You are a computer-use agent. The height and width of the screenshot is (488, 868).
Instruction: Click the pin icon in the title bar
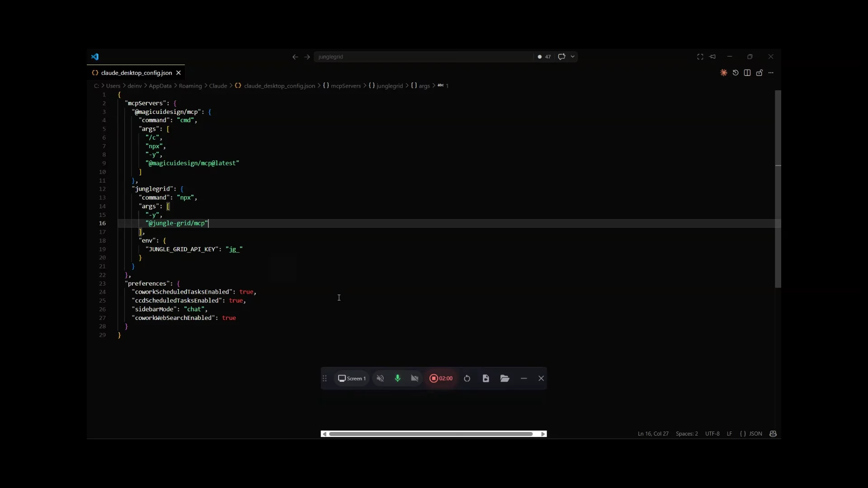coord(713,56)
